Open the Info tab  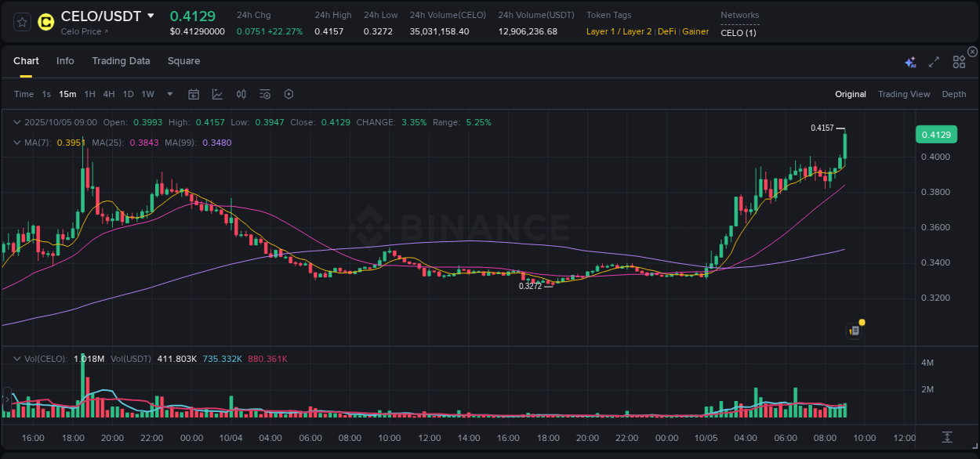pyautogui.click(x=65, y=61)
